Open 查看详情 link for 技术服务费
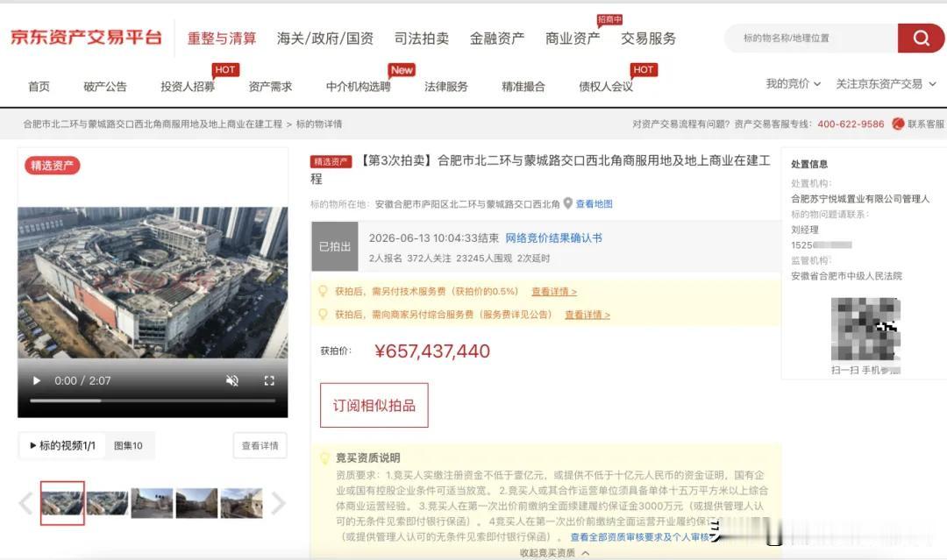Screen dimensions: 947x560 pos(554,292)
